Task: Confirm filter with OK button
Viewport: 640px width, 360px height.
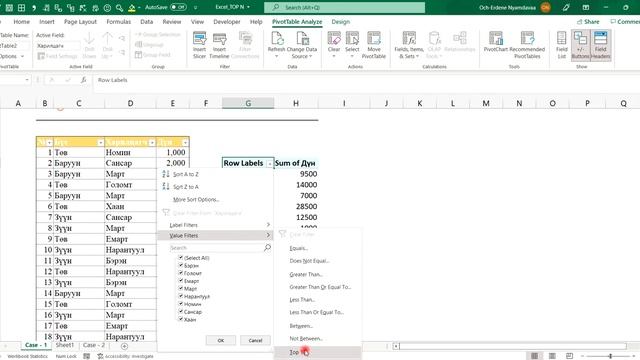Action: coord(221,340)
